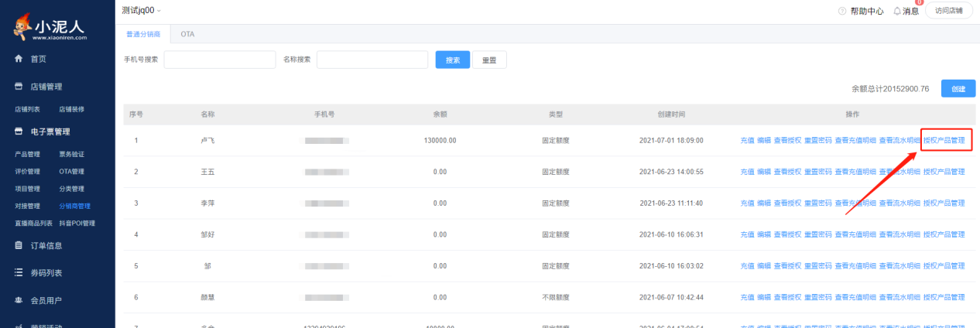Viewport: 980px width, 328px height.
Task: Click the 消息 notification bell icon
Action: point(897,12)
